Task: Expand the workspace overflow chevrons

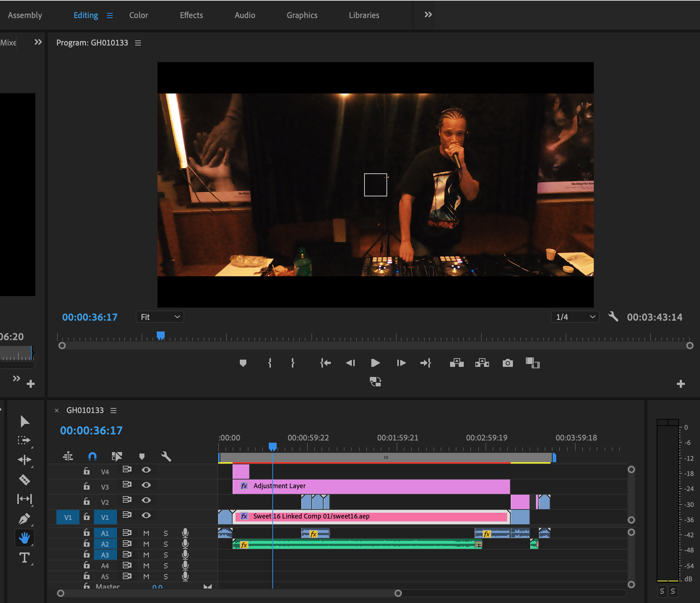Action: (428, 15)
